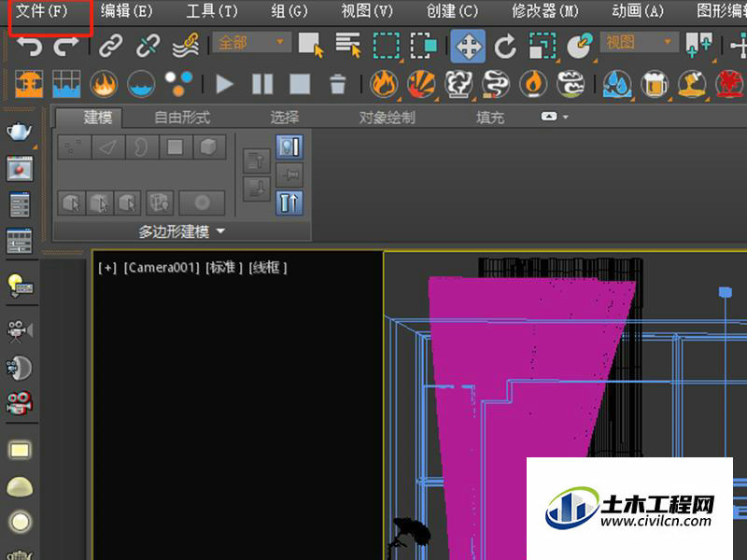The width and height of the screenshot is (747, 560).
Task: Click the light lister bulb icon
Action: pos(20,286)
